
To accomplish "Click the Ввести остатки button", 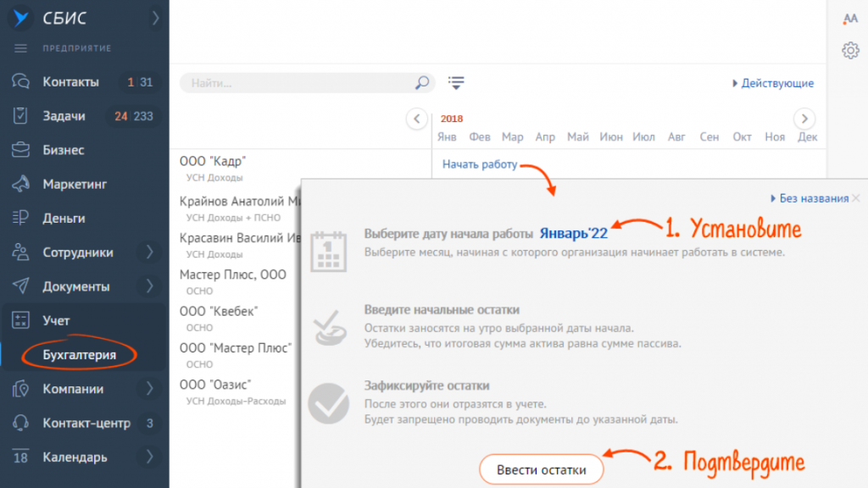I will click(x=542, y=469).
